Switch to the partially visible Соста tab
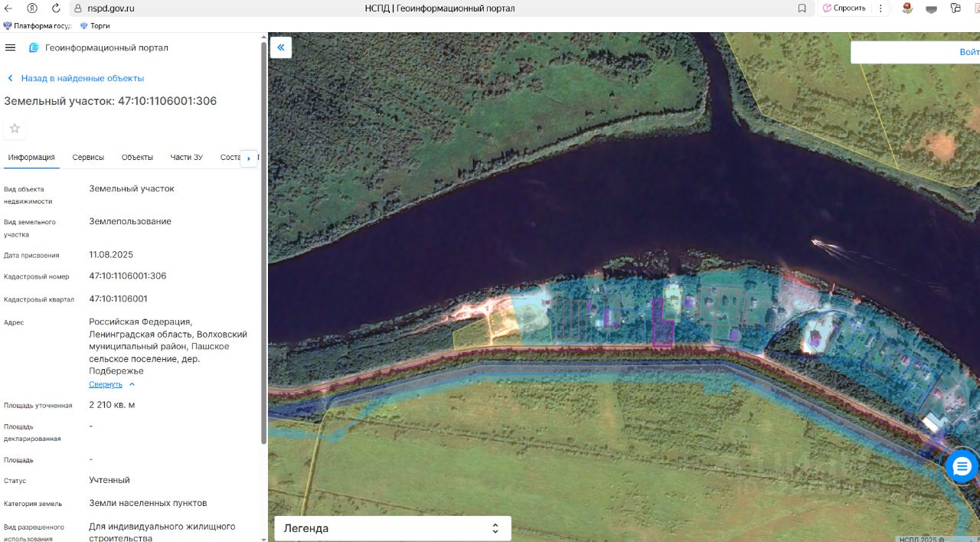 pos(230,157)
